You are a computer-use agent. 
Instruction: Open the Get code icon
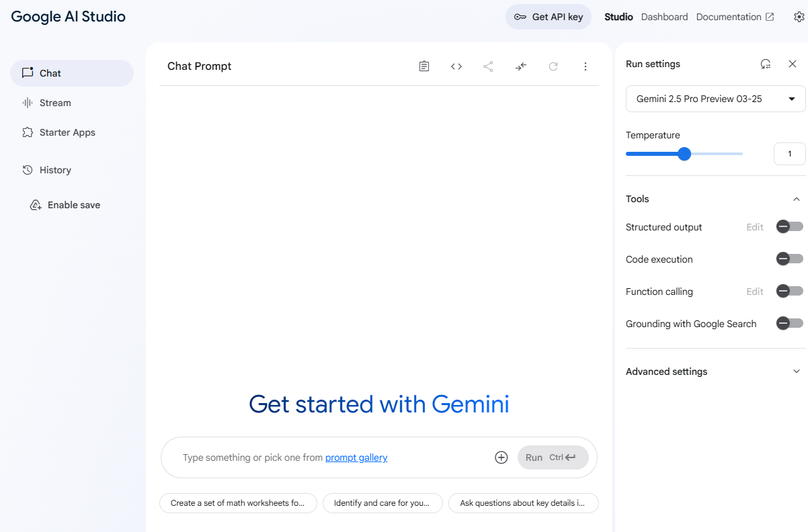(x=456, y=66)
